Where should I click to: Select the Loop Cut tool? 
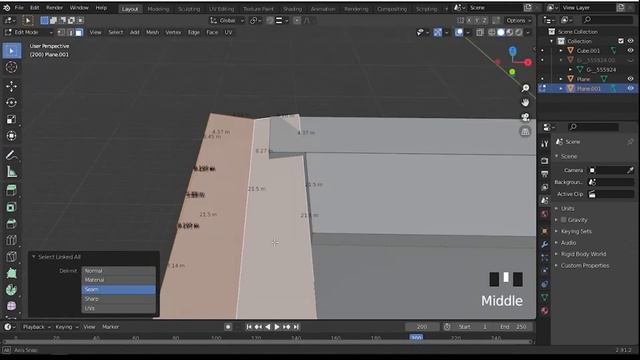tap(11, 240)
